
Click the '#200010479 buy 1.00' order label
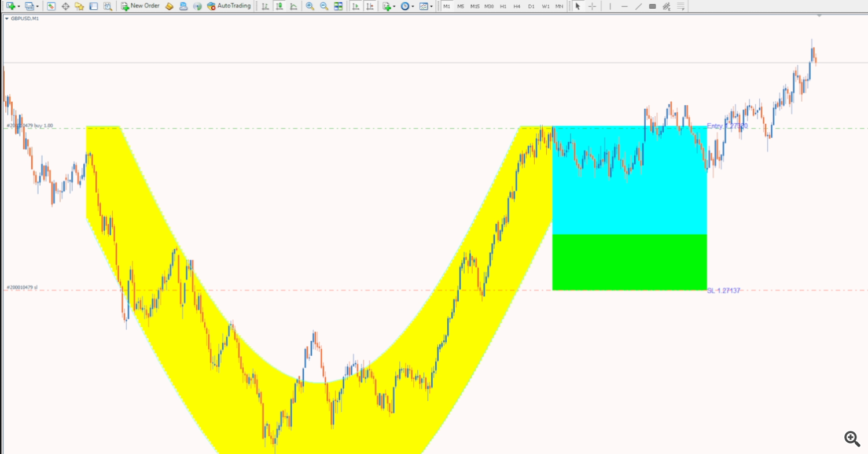click(30, 126)
